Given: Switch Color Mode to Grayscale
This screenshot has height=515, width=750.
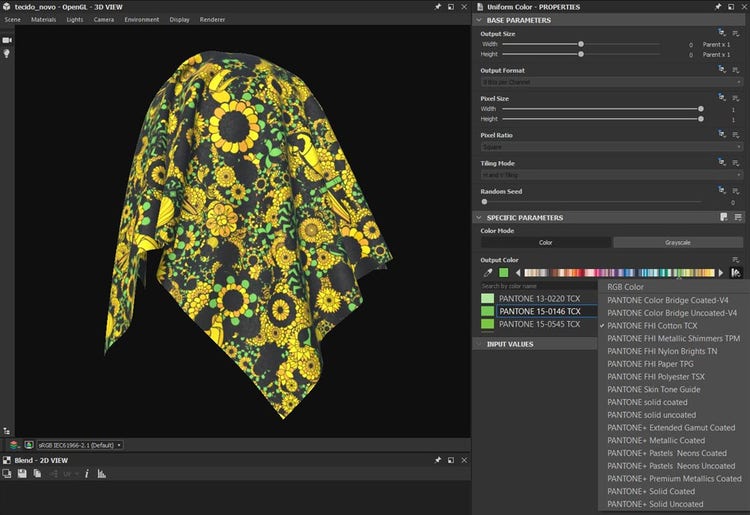Looking at the screenshot, I should point(678,242).
